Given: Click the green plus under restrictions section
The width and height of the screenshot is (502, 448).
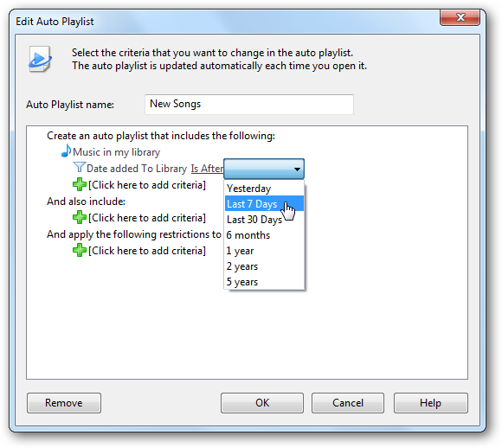Looking at the screenshot, I should [x=79, y=250].
